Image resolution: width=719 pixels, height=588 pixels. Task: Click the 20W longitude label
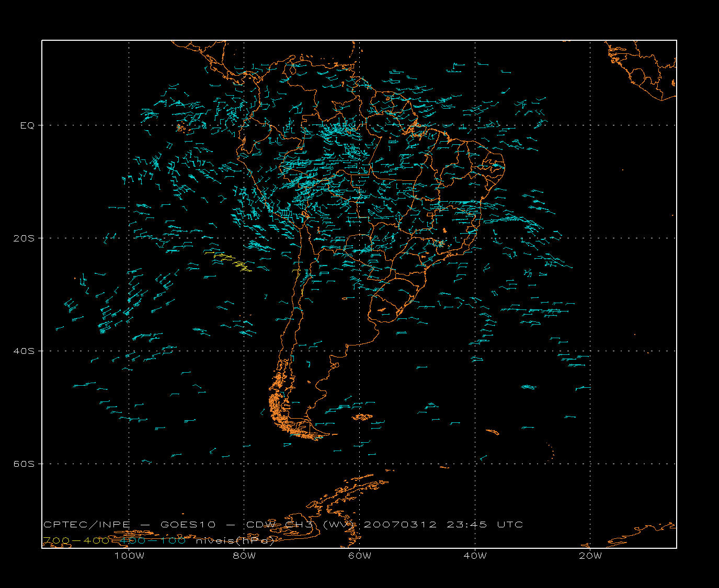point(590,556)
